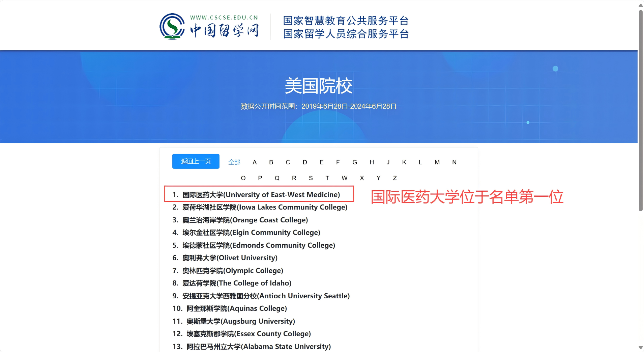The image size is (644, 352).
Task: Open Essex County College entry
Action: pyautogui.click(x=248, y=334)
